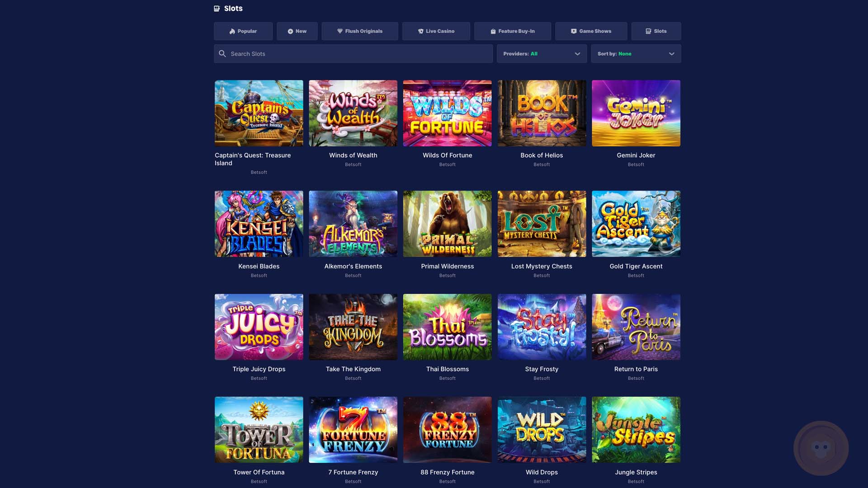This screenshot has height=488, width=868.
Task: Open the Gemini Joker game title link
Action: 636,155
